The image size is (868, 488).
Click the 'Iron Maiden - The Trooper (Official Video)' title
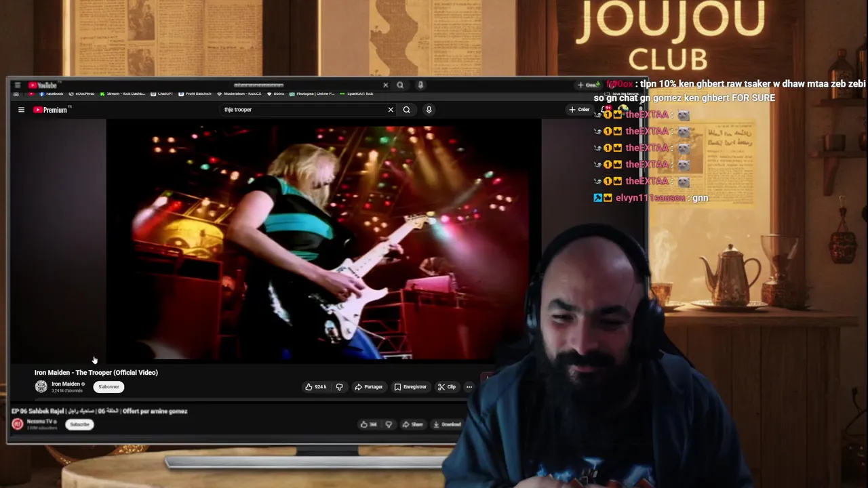click(96, 373)
